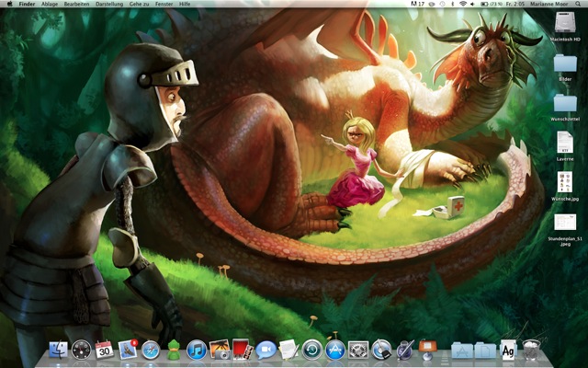This screenshot has height=368, width=588.
Task: Open Spotlight search magnifying glass
Action: point(578,5)
